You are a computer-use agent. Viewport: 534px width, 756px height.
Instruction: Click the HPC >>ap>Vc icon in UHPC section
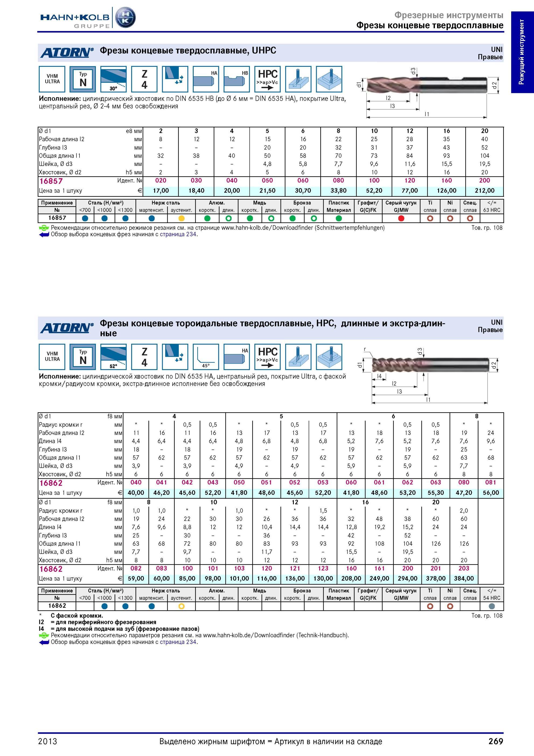(267, 79)
